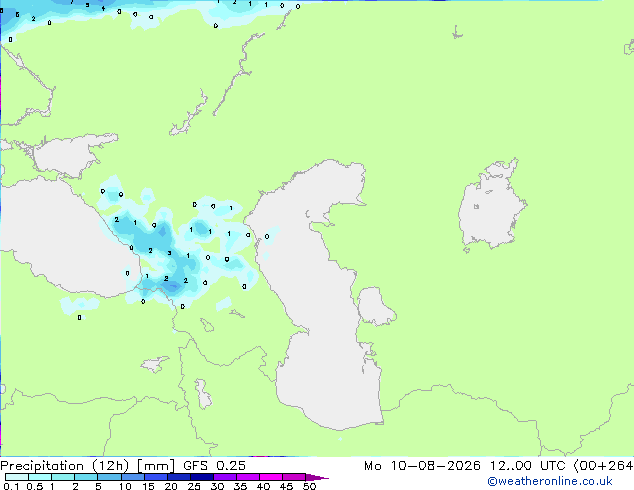Click the "0.5" legend value label
634x490 pixels.
35,486
